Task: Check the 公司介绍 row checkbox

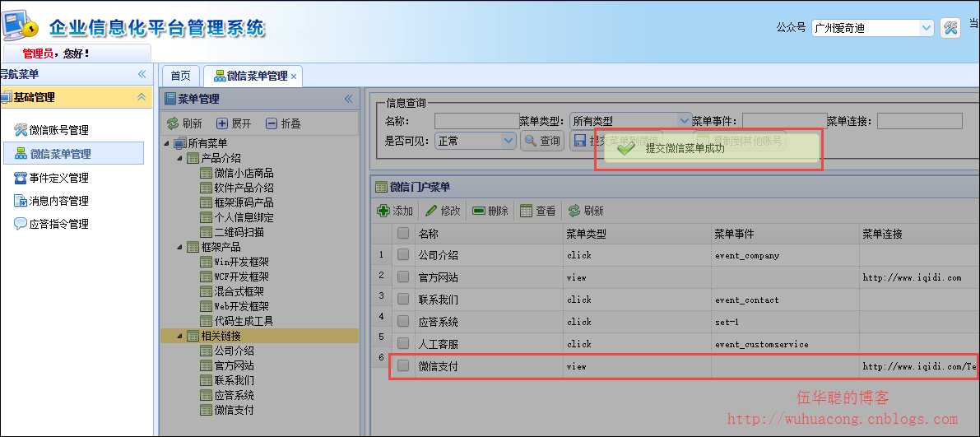Action: (x=403, y=254)
